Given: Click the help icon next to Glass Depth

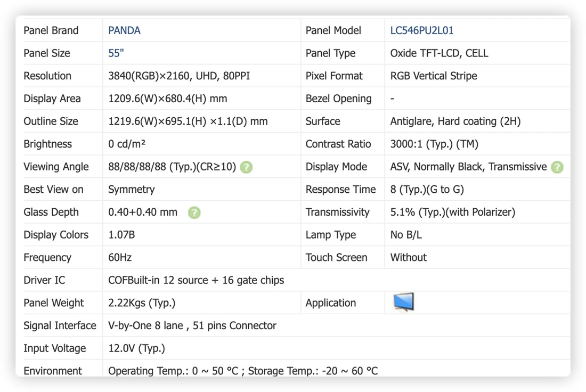Looking at the screenshot, I should [x=194, y=213].
